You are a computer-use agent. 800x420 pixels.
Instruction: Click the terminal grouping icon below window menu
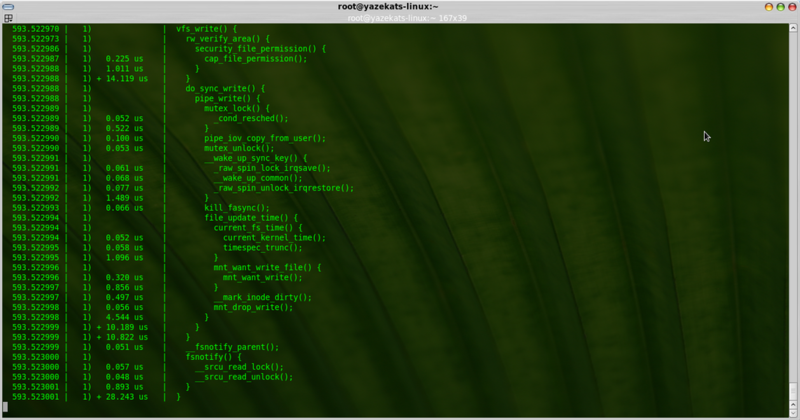pyautogui.click(x=8, y=18)
